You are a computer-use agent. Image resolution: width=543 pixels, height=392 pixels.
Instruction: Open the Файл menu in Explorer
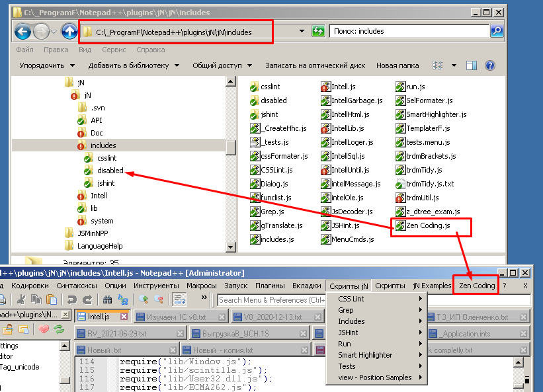click(24, 50)
